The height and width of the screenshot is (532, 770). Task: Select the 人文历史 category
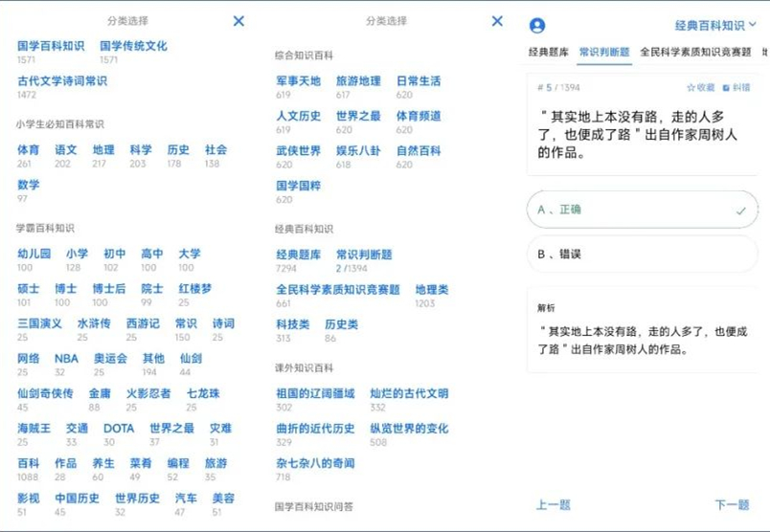pyautogui.click(x=298, y=116)
